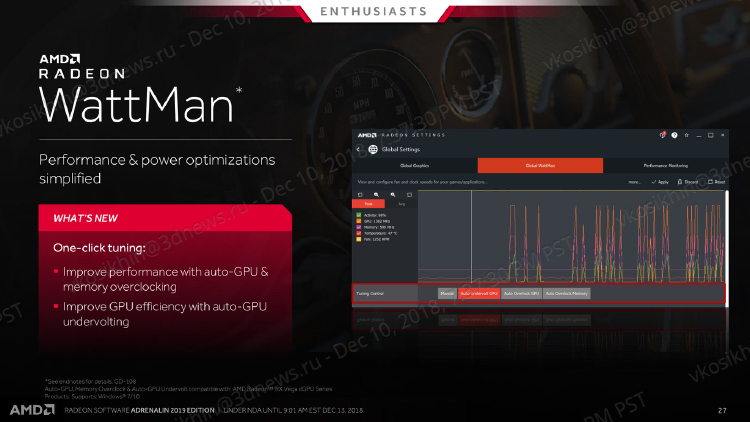
Task: Click the star favorites icon in title bar
Action: (686, 135)
